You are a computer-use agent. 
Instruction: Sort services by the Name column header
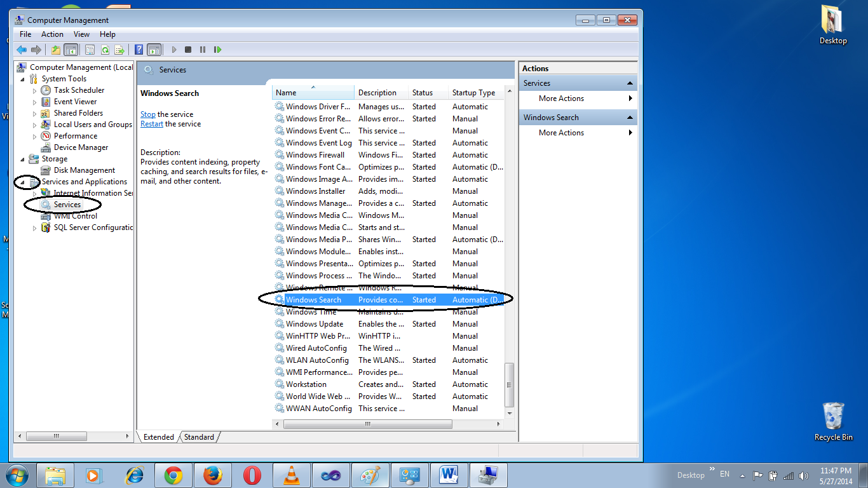pyautogui.click(x=313, y=93)
